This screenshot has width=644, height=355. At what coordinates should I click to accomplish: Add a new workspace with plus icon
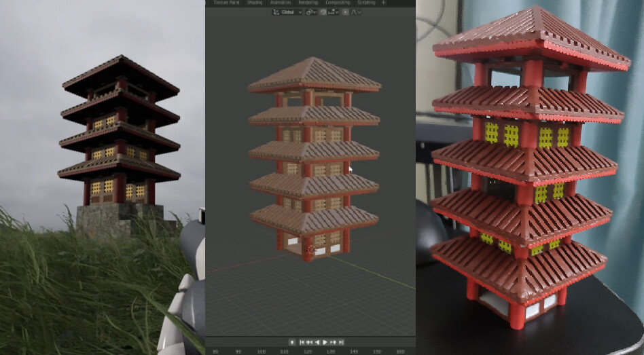coord(382,3)
